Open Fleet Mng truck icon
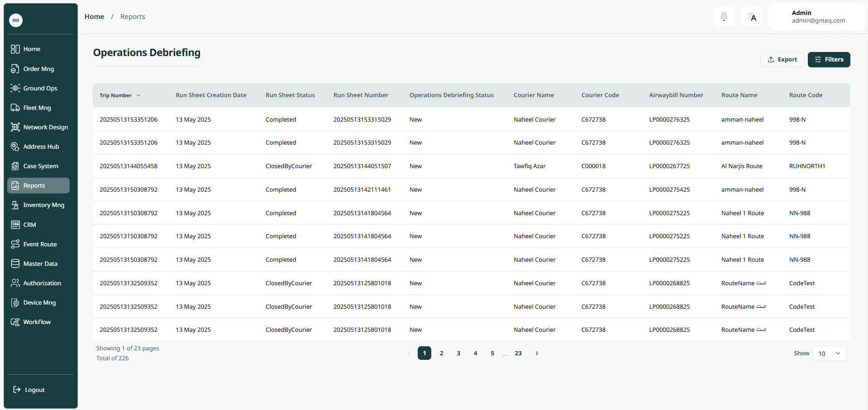Screen dimensions: 868x410 click(15, 108)
